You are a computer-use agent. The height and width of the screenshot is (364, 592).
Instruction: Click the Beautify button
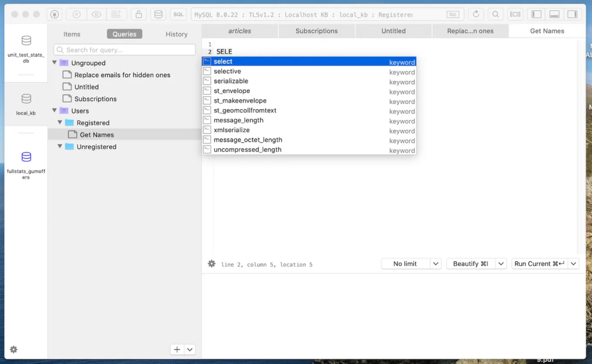(470, 263)
